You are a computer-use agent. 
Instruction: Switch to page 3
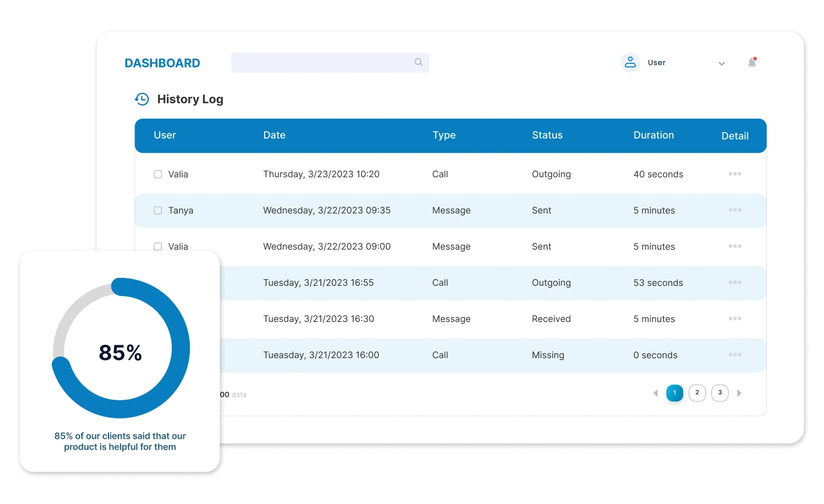pyautogui.click(x=720, y=393)
